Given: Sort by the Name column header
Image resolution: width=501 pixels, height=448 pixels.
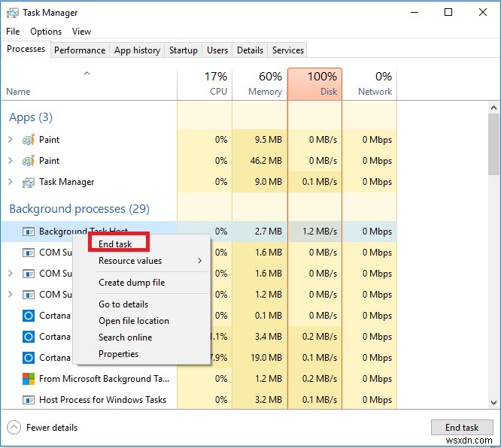Looking at the screenshot, I should coord(90,84).
